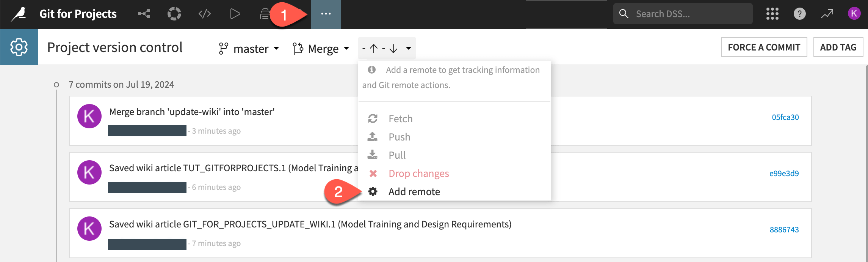Open the Jobs play icon

(x=235, y=14)
